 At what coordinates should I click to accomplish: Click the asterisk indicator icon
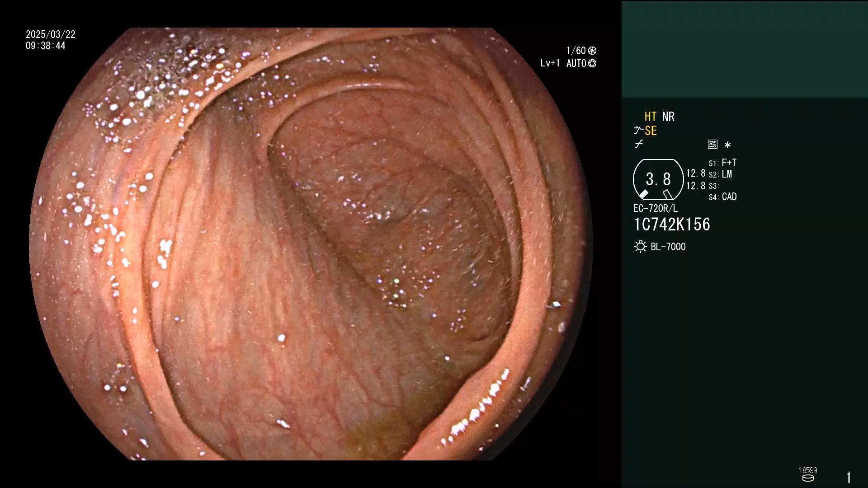click(x=727, y=145)
